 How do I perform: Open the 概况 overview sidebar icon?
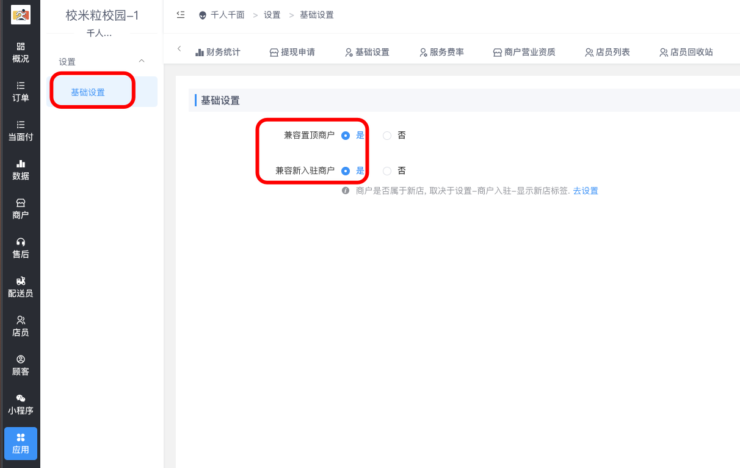click(x=20, y=52)
